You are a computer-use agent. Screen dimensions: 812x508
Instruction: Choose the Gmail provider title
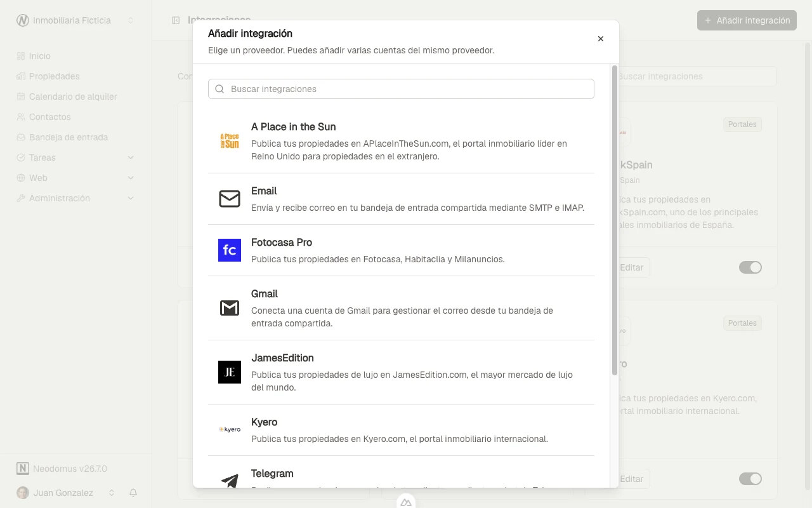pyautogui.click(x=265, y=294)
